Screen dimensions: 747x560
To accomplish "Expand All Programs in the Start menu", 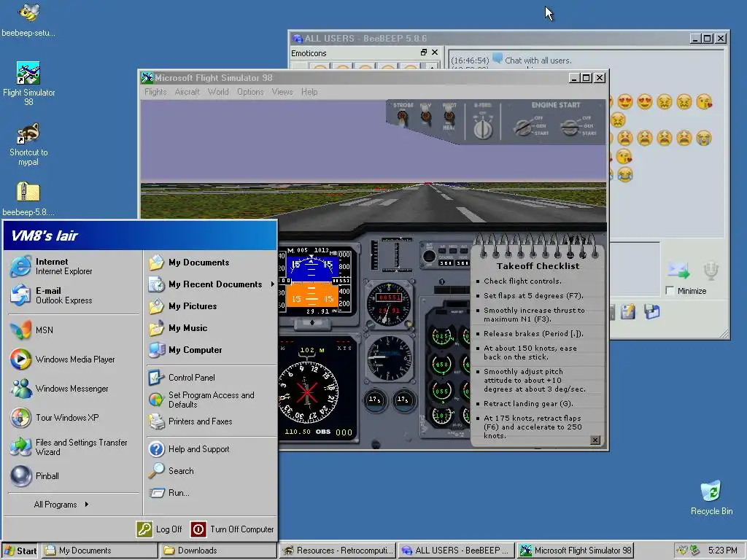I will 61,505.
